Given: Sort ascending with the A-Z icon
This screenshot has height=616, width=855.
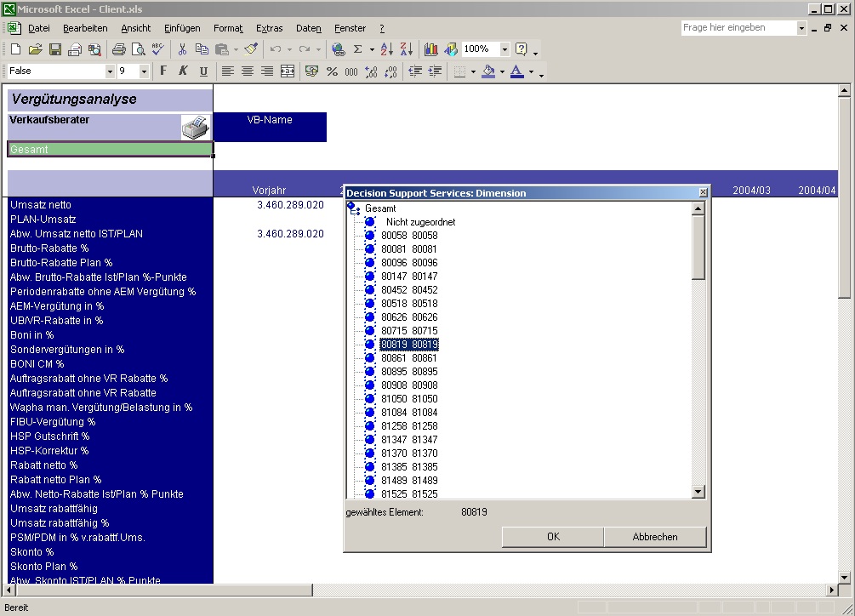Looking at the screenshot, I should tap(386, 49).
